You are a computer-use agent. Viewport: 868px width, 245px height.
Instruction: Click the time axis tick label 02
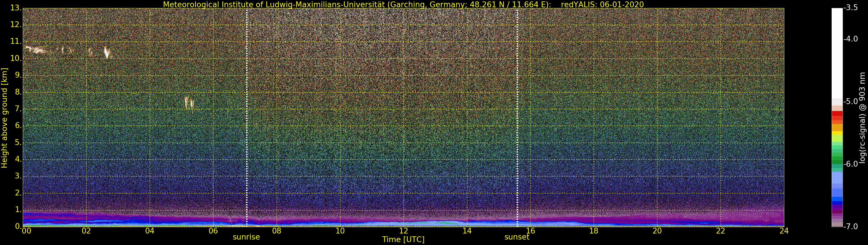click(x=86, y=231)
